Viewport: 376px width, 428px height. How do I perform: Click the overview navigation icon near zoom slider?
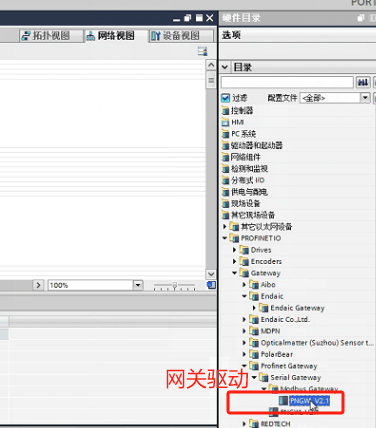[x=211, y=285]
